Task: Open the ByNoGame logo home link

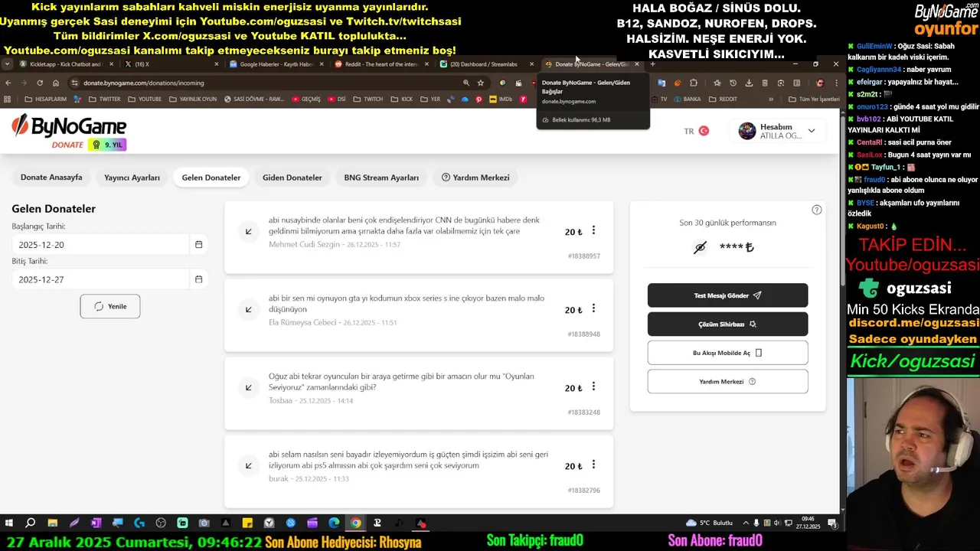Action: [69, 131]
